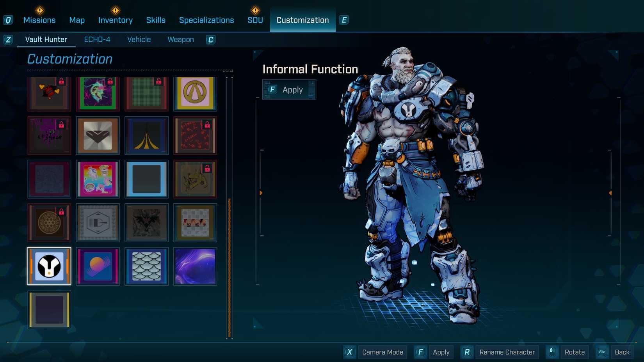This screenshot has height=362, width=644.
Task: Click the Inventory alert diamond icon
Action: 116,10
